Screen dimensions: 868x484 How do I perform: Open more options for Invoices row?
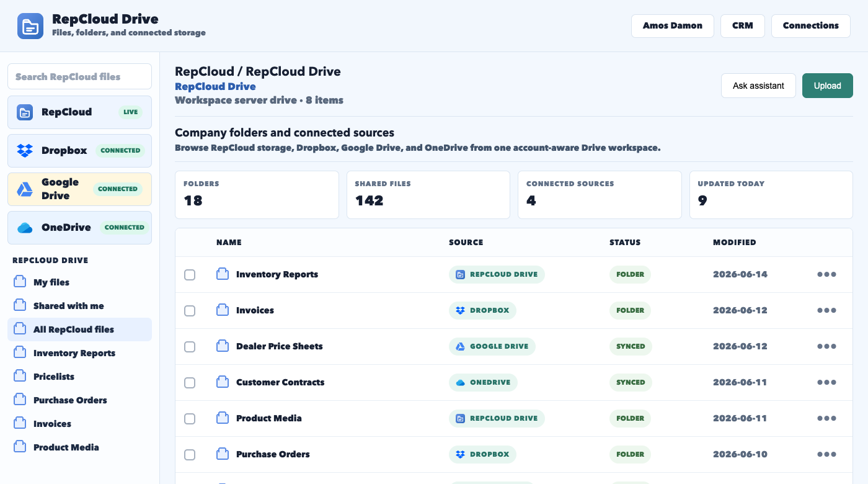[x=826, y=310]
